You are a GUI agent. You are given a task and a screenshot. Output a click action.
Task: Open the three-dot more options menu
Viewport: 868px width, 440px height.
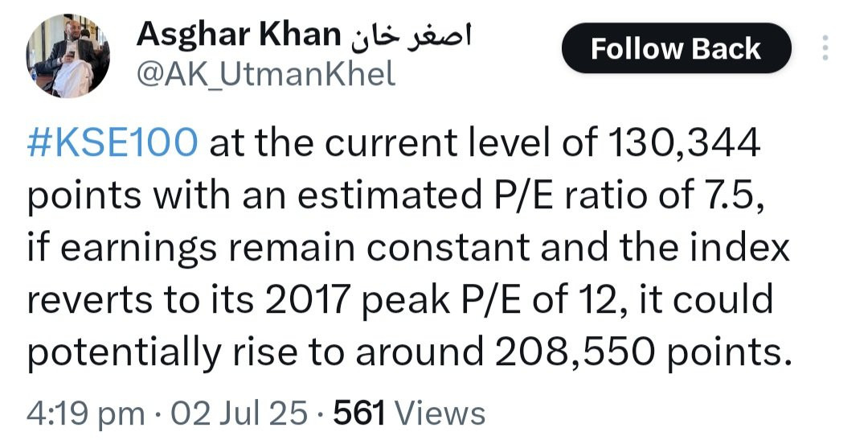[x=825, y=47]
